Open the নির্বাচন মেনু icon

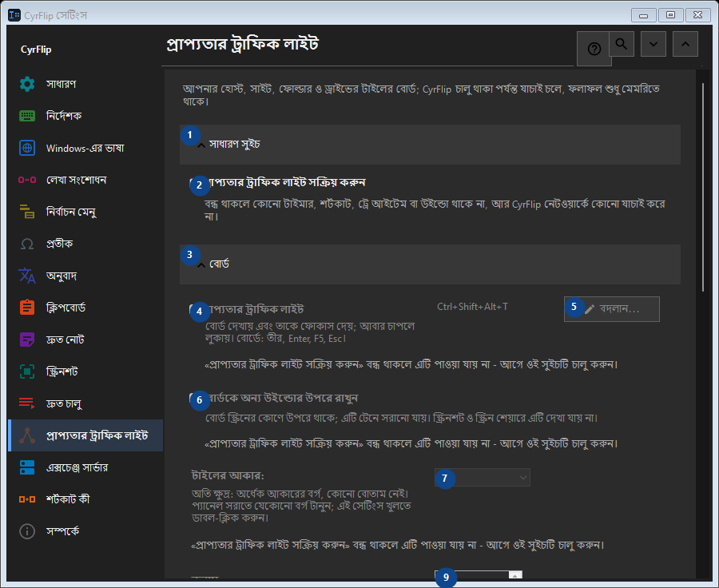point(27,212)
